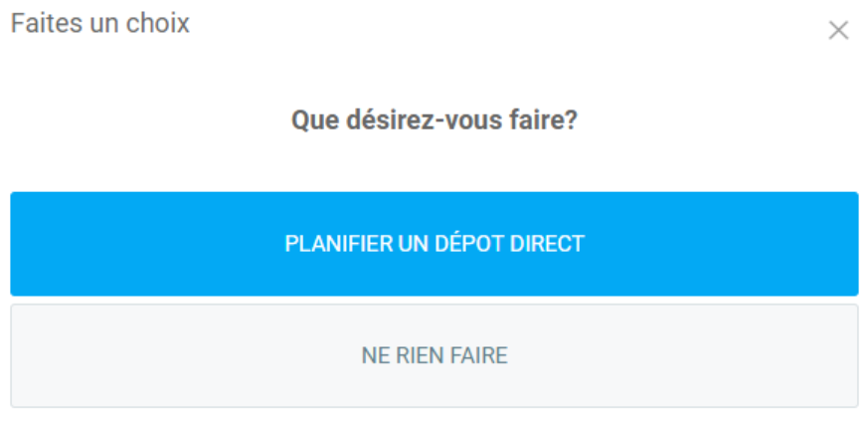The width and height of the screenshot is (868, 423).
Task: Exit the choice dialog using the X icon
Action: click(x=838, y=31)
